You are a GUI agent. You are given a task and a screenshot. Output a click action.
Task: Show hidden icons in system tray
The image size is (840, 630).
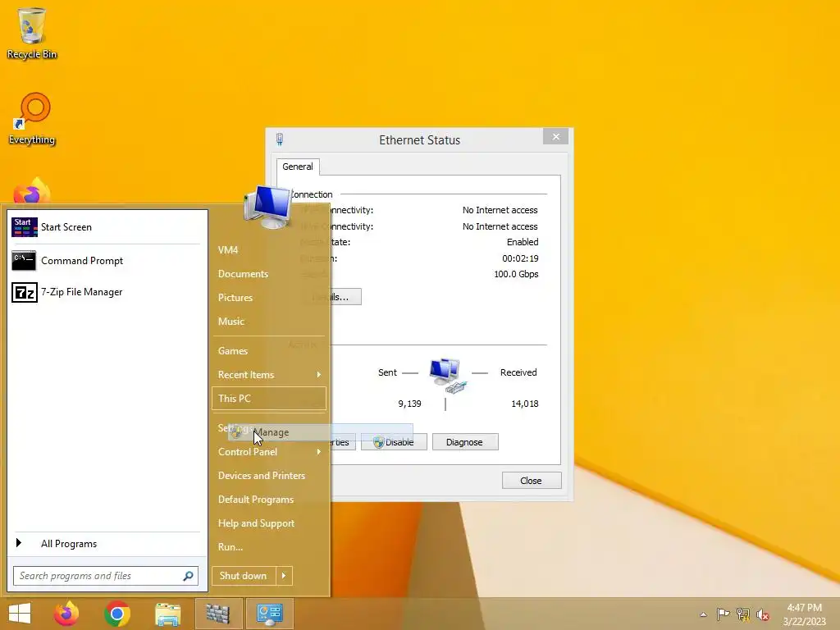(x=703, y=614)
